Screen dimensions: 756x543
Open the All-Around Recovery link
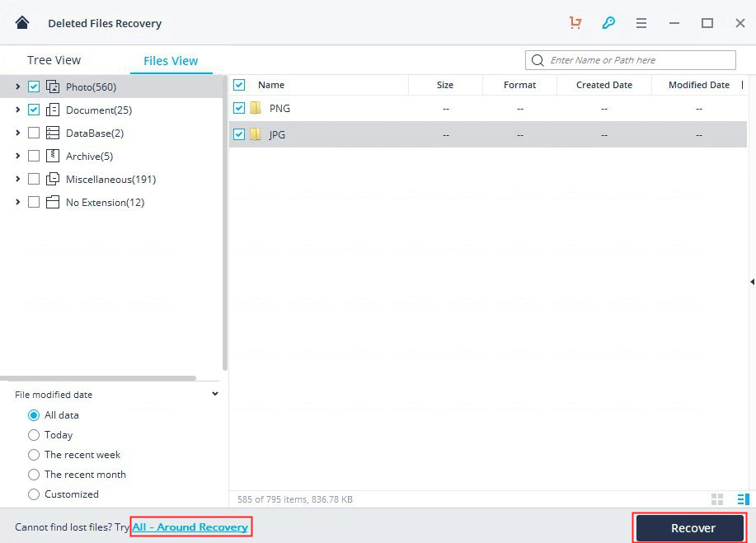(190, 527)
